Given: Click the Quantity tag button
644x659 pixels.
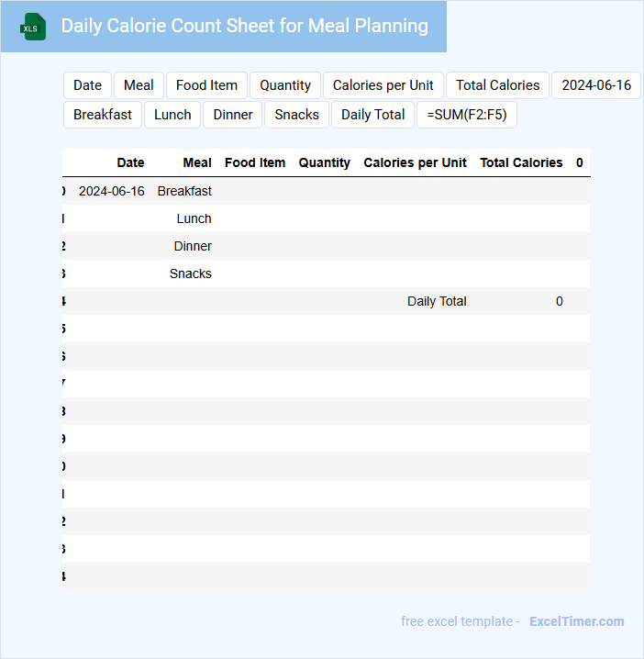Looking at the screenshot, I should 285,85.
